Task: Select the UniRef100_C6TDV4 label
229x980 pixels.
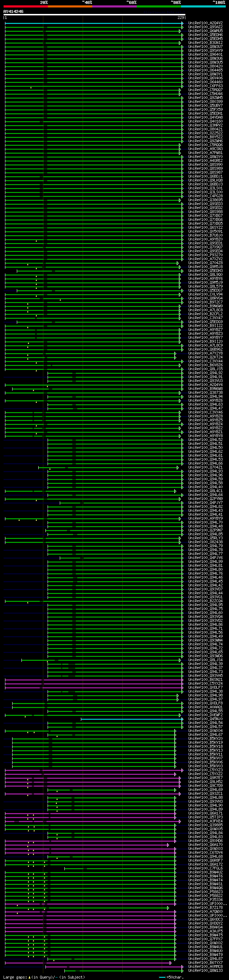Action: click(x=205, y=853)
